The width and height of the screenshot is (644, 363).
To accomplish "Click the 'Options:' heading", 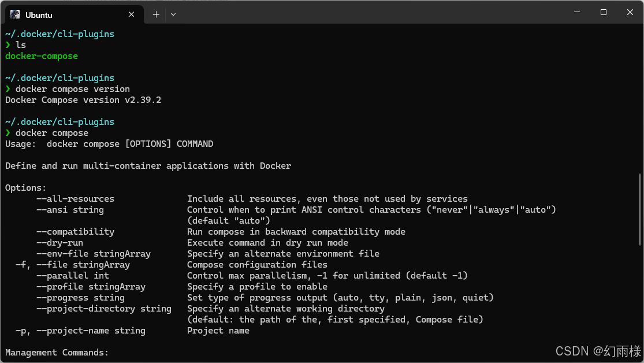I will point(25,188).
